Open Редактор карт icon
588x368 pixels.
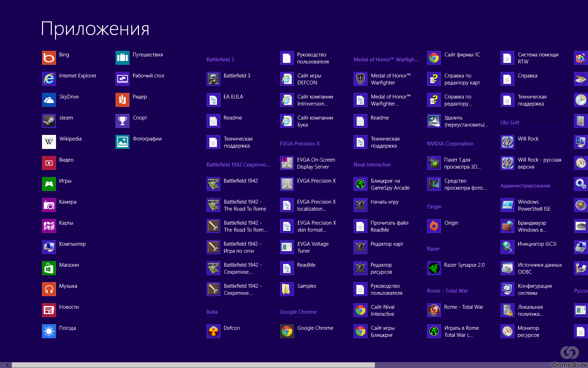[360, 247]
